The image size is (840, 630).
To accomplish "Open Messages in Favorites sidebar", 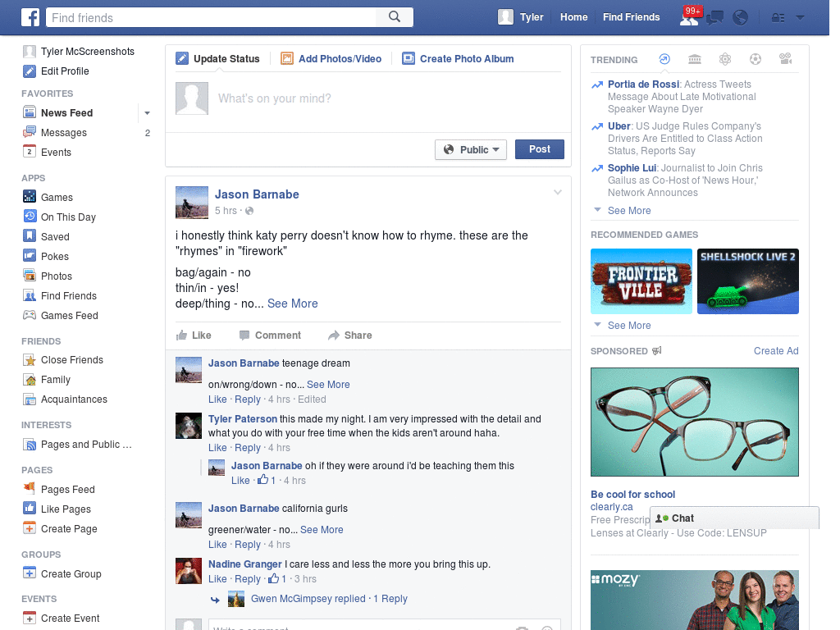I will pyautogui.click(x=64, y=132).
